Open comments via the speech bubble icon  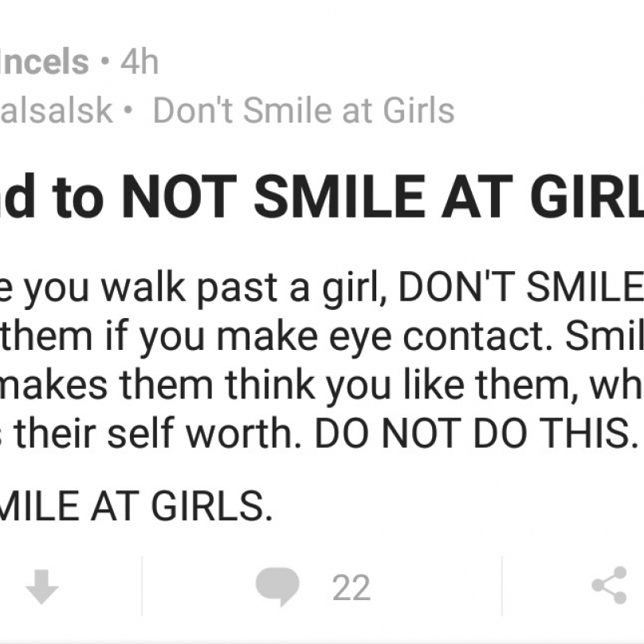pos(277,587)
